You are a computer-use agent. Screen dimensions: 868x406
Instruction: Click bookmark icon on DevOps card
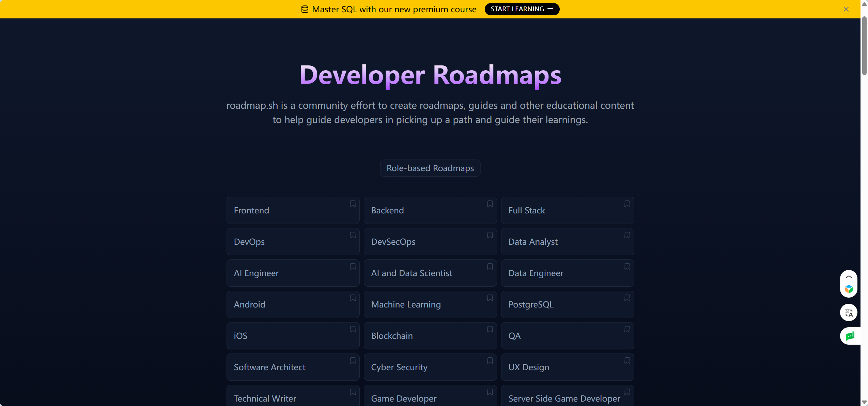click(353, 235)
